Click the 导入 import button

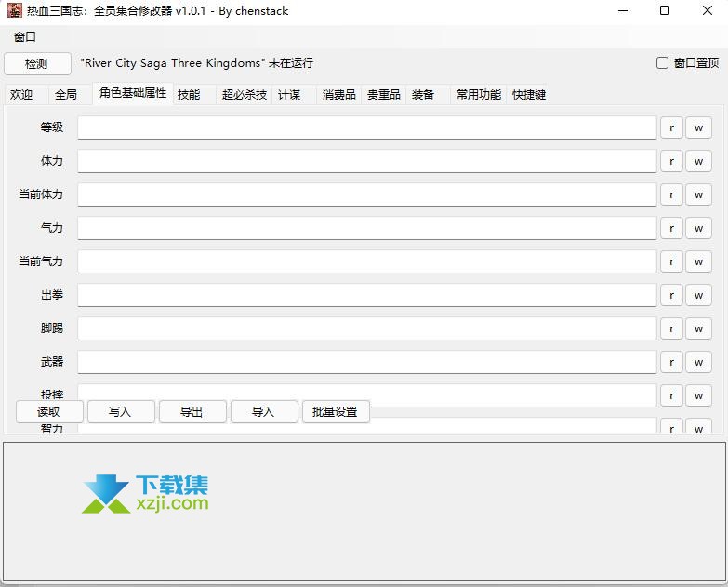pyautogui.click(x=264, y=412)
